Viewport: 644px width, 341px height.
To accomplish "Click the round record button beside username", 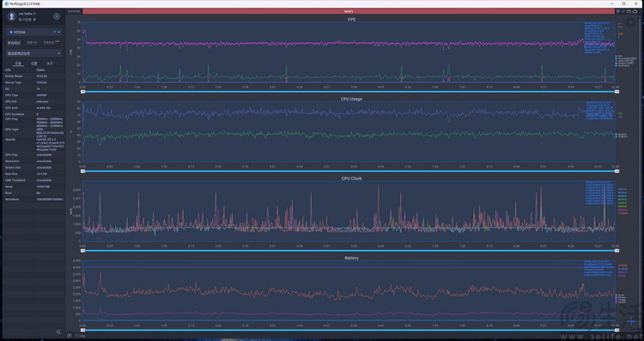I will pos(57,16).
